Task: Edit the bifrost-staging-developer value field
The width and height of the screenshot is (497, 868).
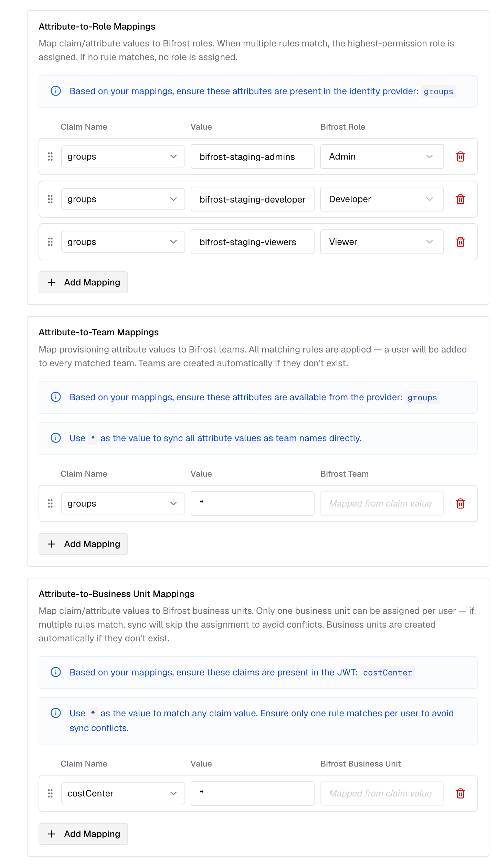Action: click(x=253, y=199)
